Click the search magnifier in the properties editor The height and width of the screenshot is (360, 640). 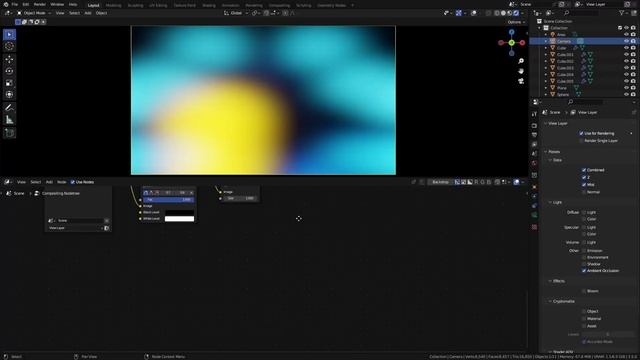coord(570,102)
